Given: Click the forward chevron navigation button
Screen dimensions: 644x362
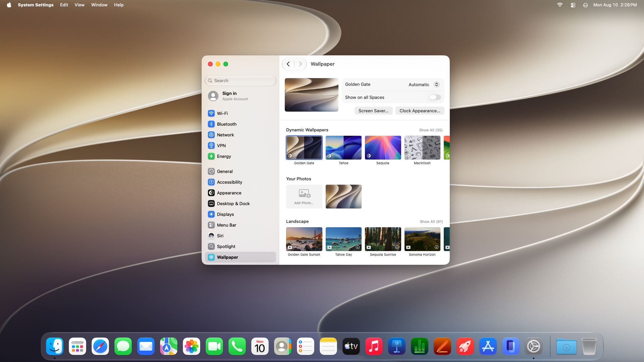Looking at the screenshot, I should coord(301,64).
